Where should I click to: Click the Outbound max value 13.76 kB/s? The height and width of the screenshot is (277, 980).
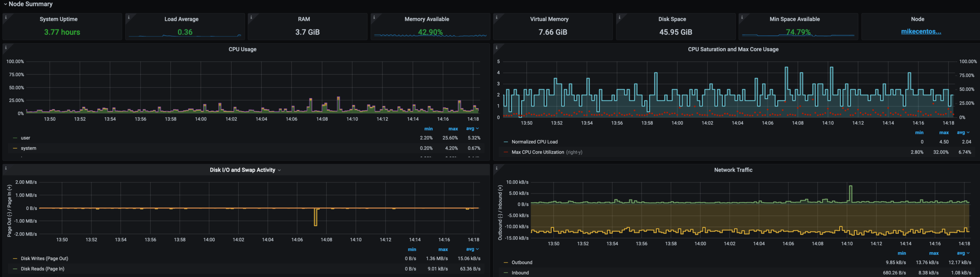click(927, 262)
